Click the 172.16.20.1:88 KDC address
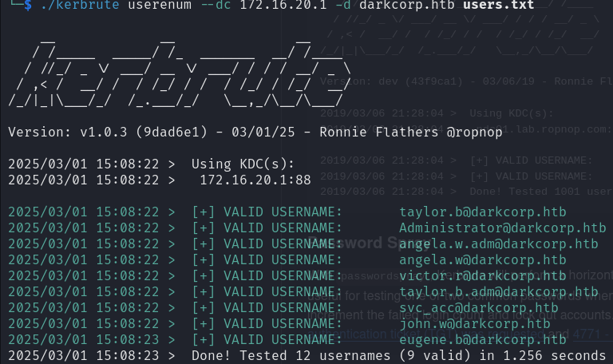 click(x=255, y=180)
